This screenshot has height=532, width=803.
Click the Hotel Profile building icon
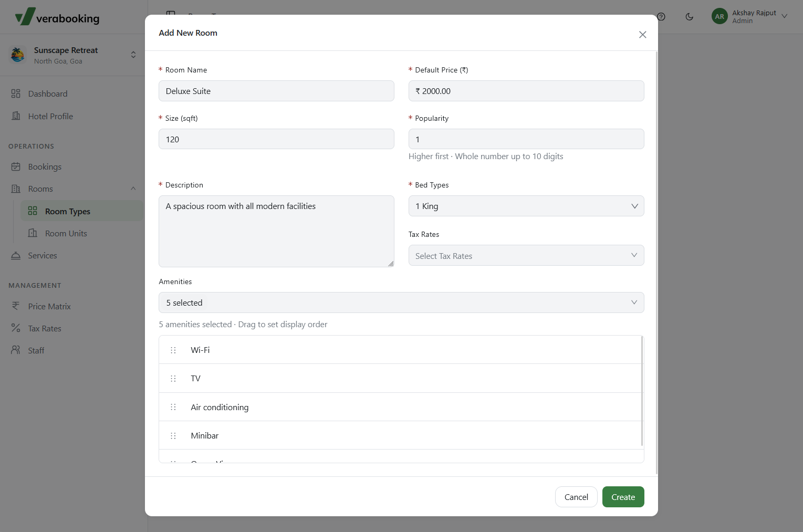coord(16,116)
